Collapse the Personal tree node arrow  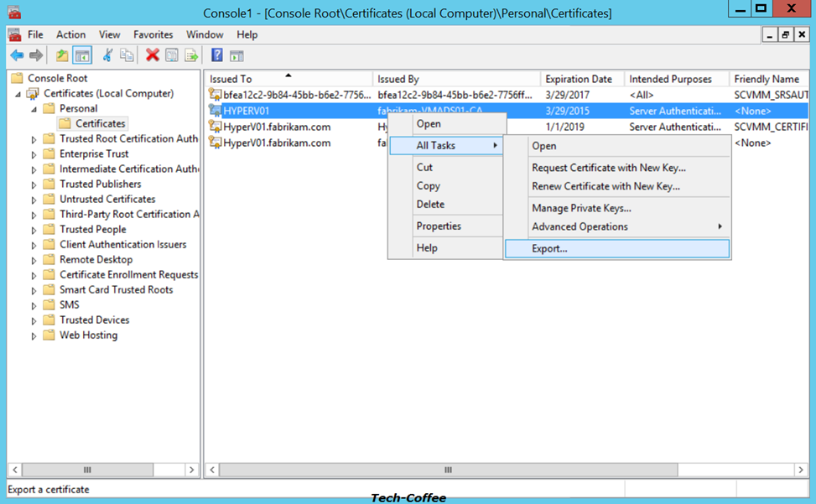pos(34,109)
